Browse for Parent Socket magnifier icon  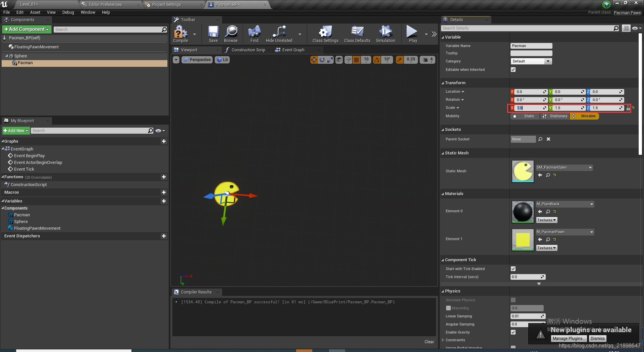coord(540,139)
